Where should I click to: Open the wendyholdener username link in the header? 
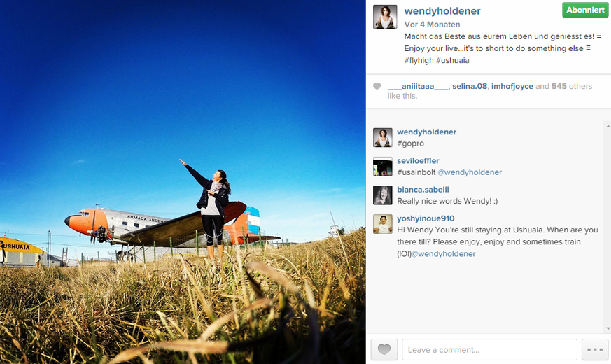(442, 11)
